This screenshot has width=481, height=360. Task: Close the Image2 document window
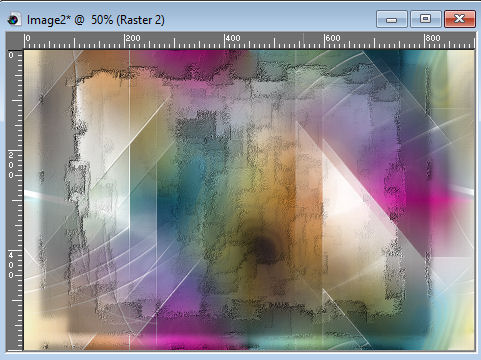(460, 19)
